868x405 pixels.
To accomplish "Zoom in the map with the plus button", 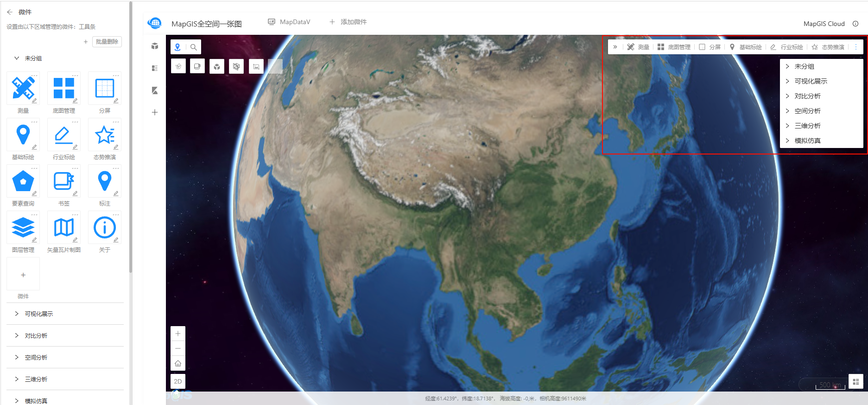I will 178,334.
